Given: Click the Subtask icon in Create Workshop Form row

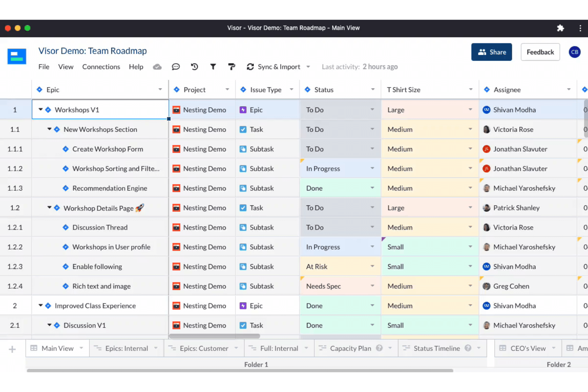Looking at the screenshot, I should [243, 149].
